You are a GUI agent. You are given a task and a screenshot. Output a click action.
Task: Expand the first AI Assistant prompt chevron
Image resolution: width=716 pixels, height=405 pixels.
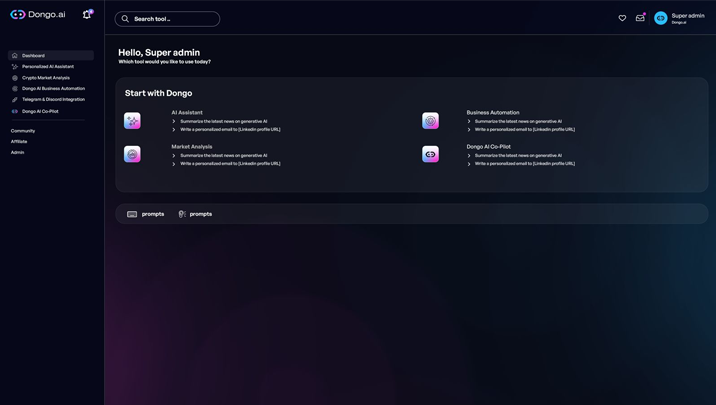coord(174,121)
